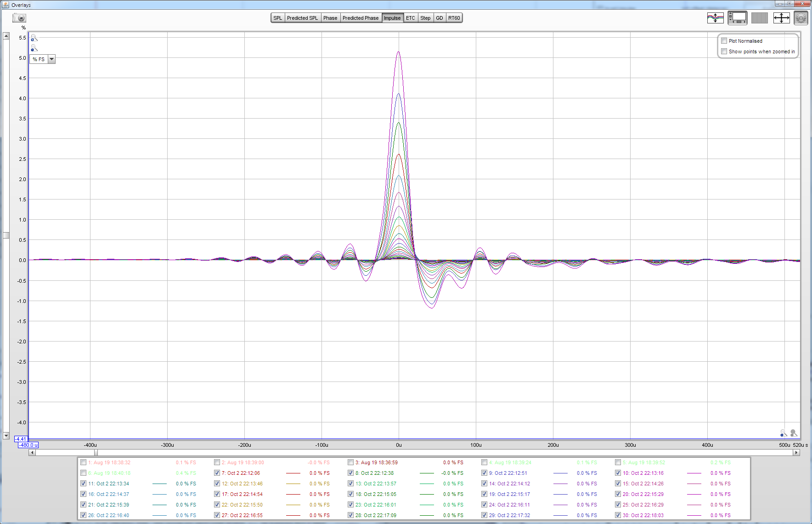Click the horizontal scrollbar thumb
The height and width of the screenshot is (524, 812).
pyautogui.click(x=96, y=453)
